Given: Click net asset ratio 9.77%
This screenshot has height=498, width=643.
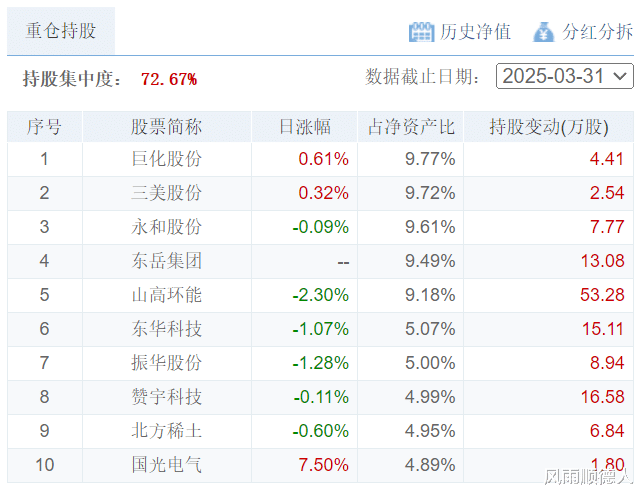Looking at the screenshot, I should pos(430,159).
